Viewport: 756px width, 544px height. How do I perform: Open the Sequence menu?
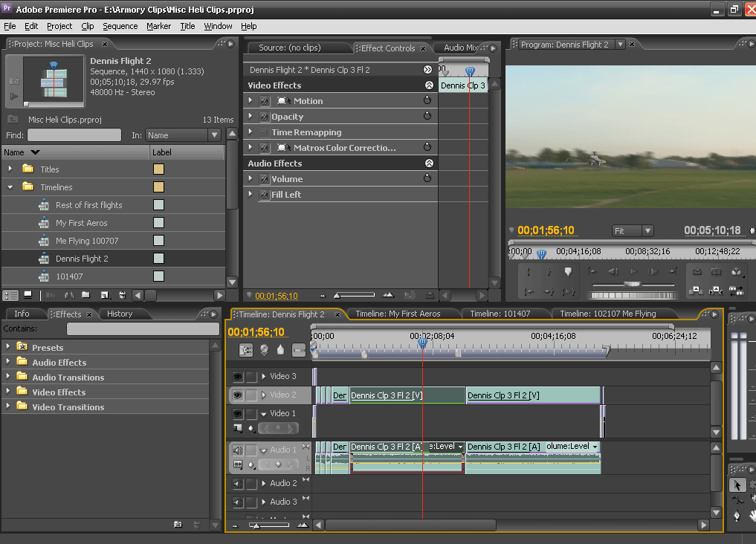(x=120, y=26)
